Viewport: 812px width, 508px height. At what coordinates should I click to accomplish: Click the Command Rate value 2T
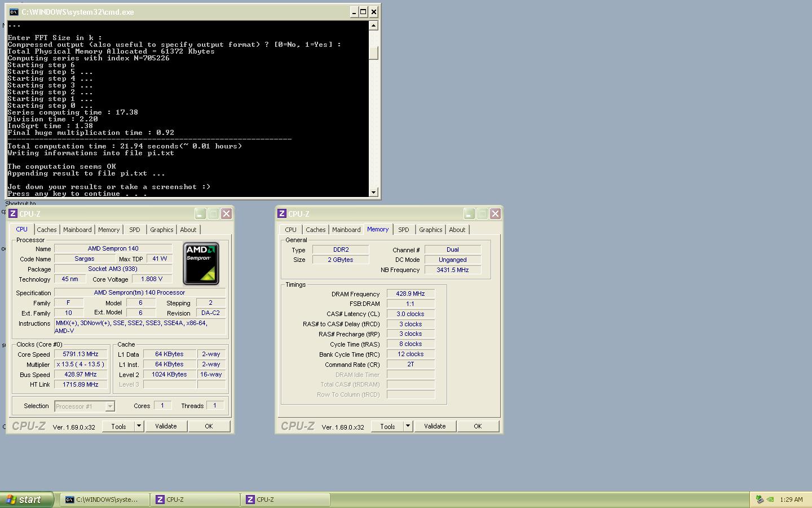tap(411, 364)
